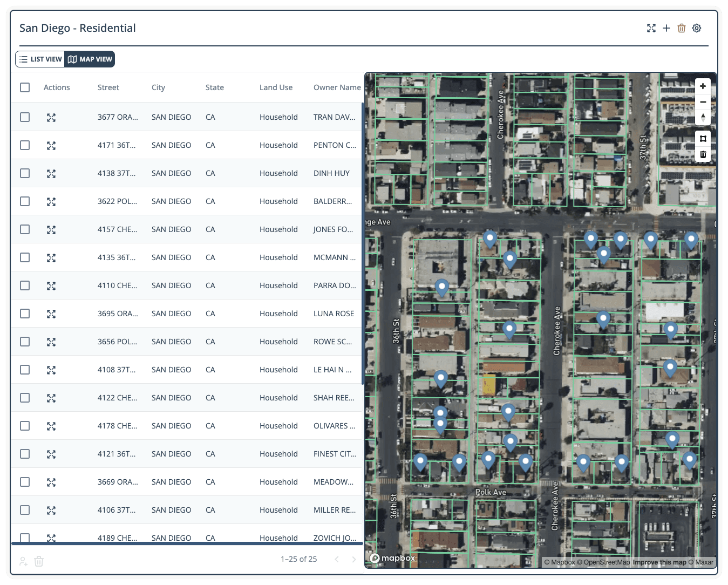The image size is (728, 585).
Task: Click the expand fullscreen icon in header
Action: click(651, 28)
